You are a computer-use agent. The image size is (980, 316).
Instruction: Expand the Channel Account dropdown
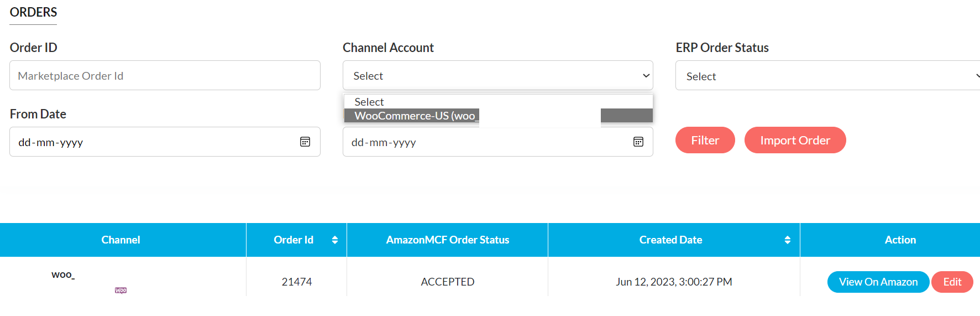pos(497,76)
